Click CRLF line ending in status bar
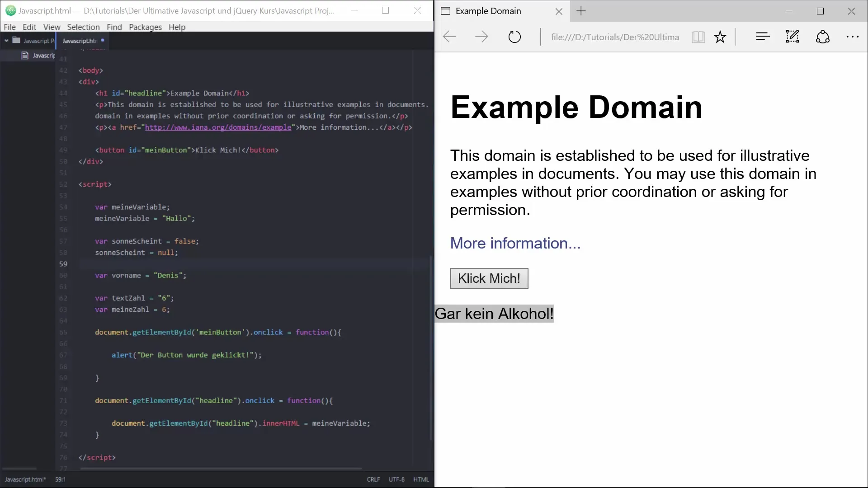 coord(373,479)
